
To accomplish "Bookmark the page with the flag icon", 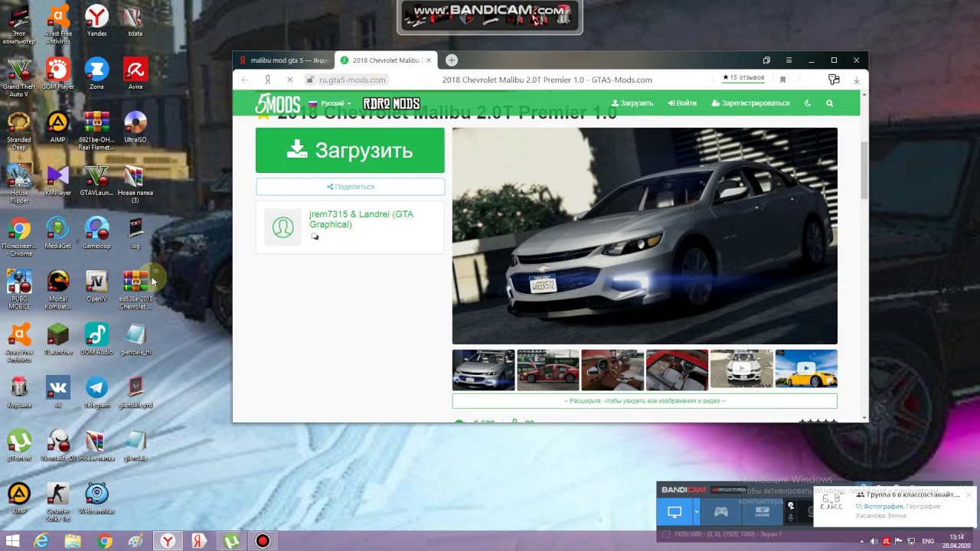I will (782, 80).
